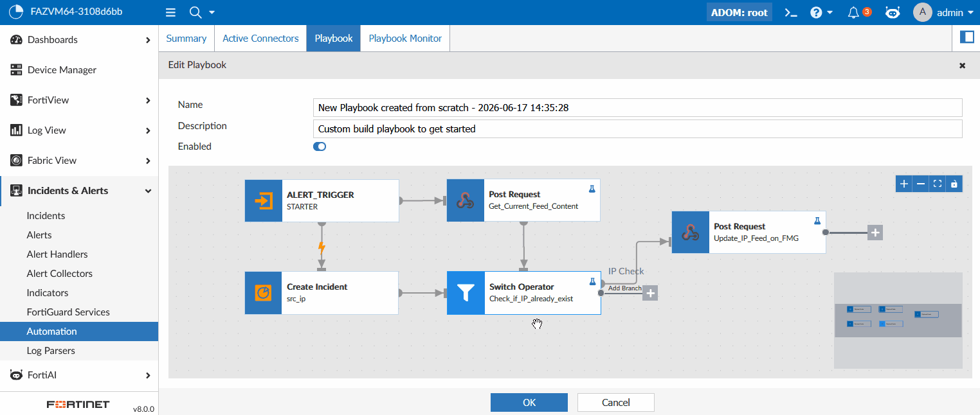Toggle the hamburger sidebar menu
This screenshot has width=980, height=415.
coord(170,12)
